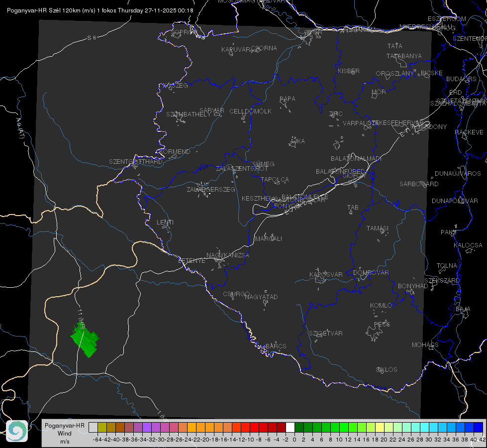Click the TAMÁSI label

(378, 228)
